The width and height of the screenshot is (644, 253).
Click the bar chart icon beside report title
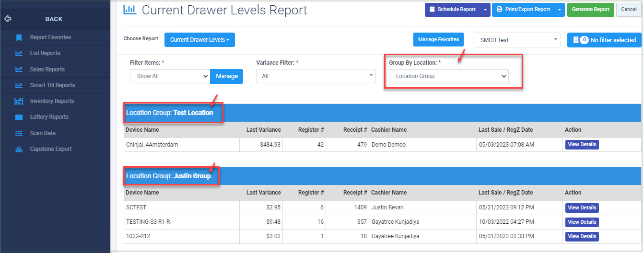[129, 9]
